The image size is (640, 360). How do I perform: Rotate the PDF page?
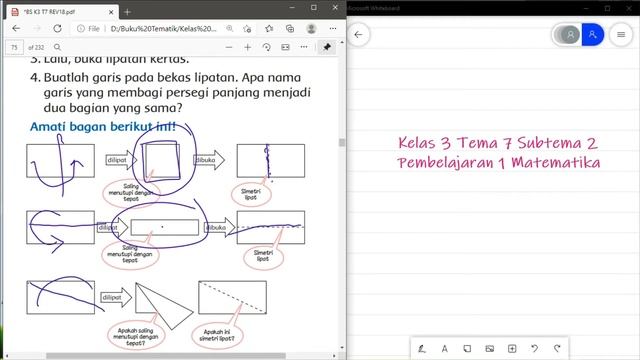[267, 47]
